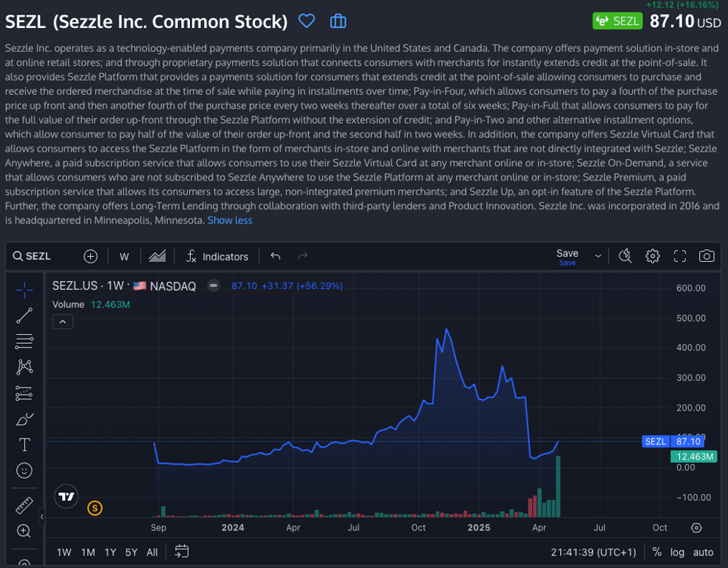This screenshot has height=568, width=728.
Task: Toggle log scale for the chart
Action: 677,552
